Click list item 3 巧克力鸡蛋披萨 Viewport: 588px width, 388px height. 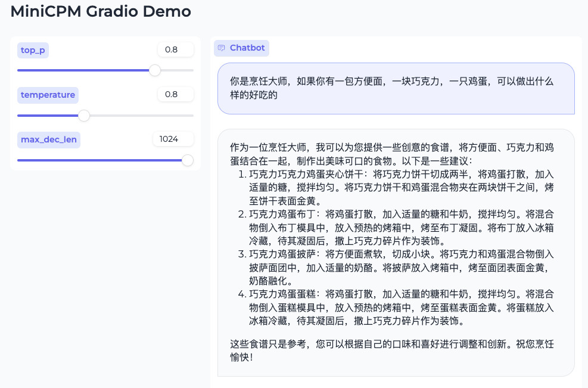tap(396, 268)
